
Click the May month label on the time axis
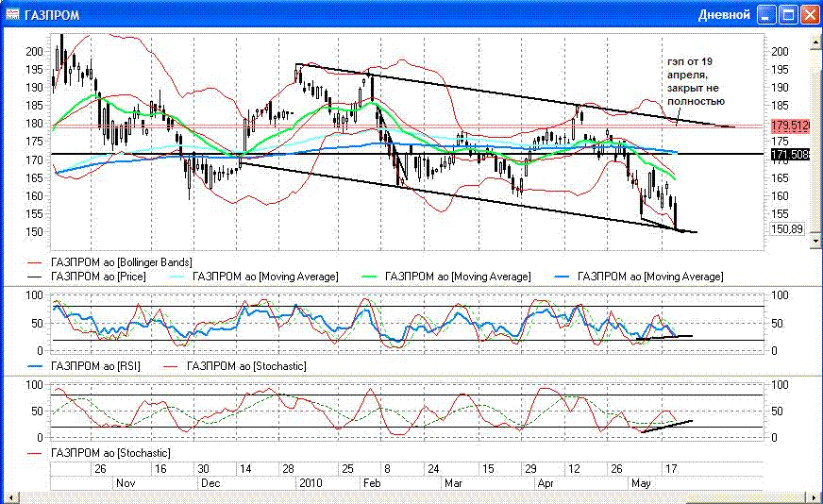pos(641,483)
